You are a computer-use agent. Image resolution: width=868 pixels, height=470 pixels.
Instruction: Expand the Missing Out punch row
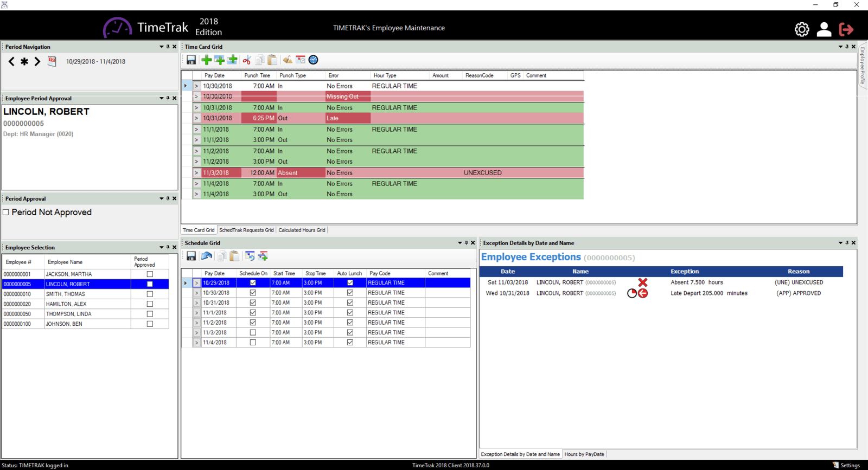point(196,96)
